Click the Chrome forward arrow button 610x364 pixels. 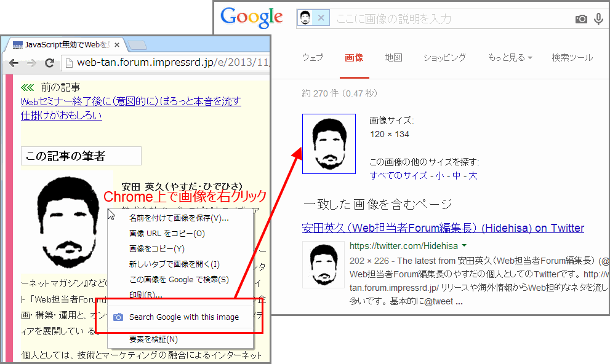coord(31,63)
